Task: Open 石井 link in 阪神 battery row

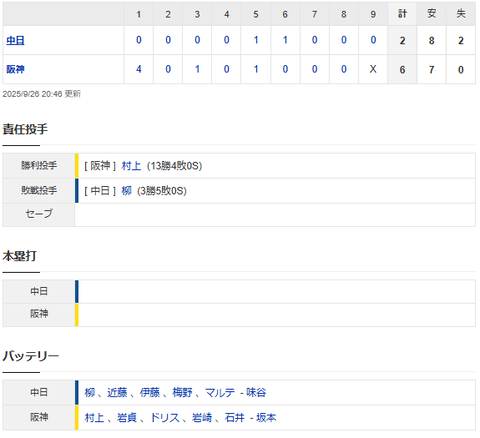Action: 235,417
